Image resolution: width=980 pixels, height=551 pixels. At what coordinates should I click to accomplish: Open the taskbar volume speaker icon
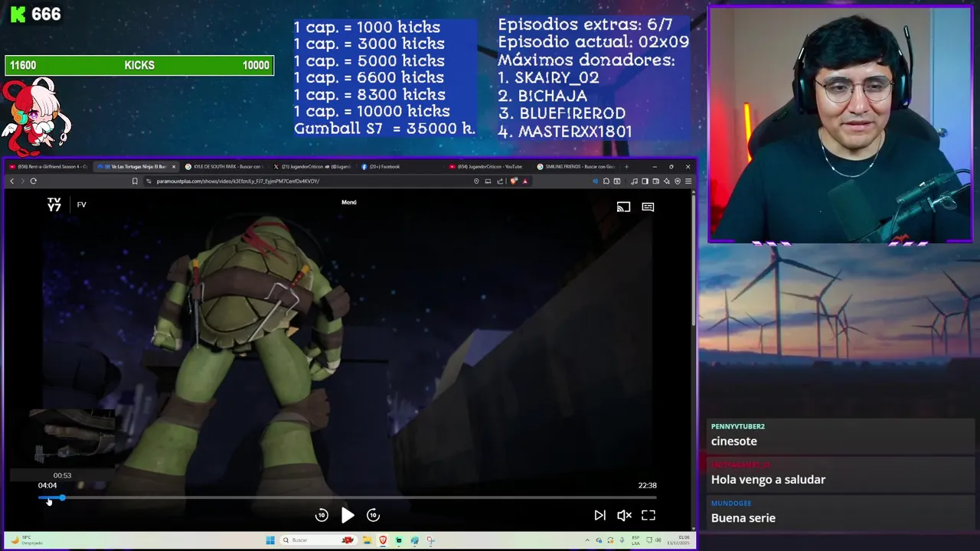658,540
